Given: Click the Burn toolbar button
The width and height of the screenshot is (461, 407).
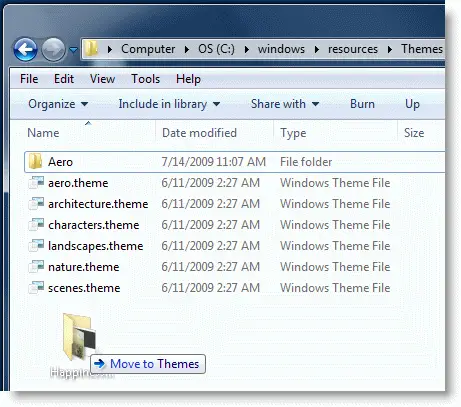Looking at the screenshot, I should (362, 104).
